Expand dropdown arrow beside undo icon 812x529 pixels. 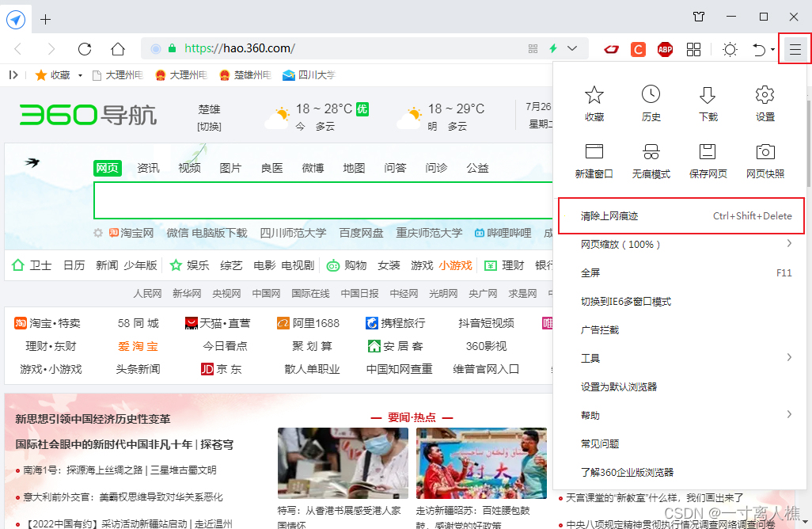pyautogui.click(x=772, y=50)
